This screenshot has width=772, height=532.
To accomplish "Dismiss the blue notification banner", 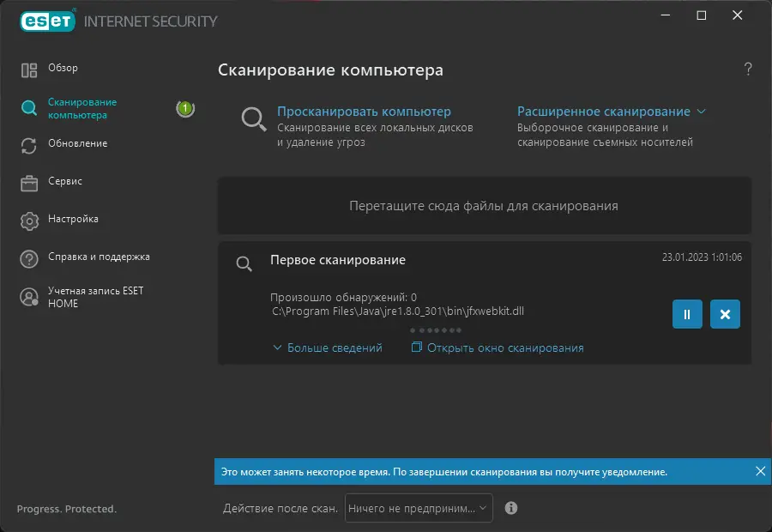I will point(760,471).
